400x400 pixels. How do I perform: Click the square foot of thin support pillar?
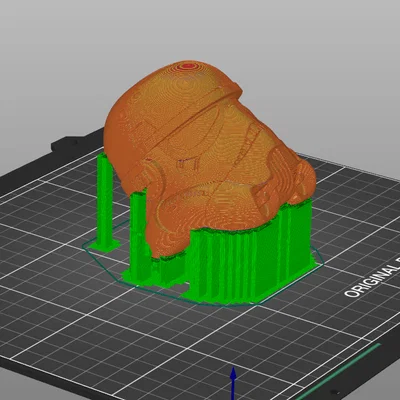pyautogui.click(x=105, y=246)
